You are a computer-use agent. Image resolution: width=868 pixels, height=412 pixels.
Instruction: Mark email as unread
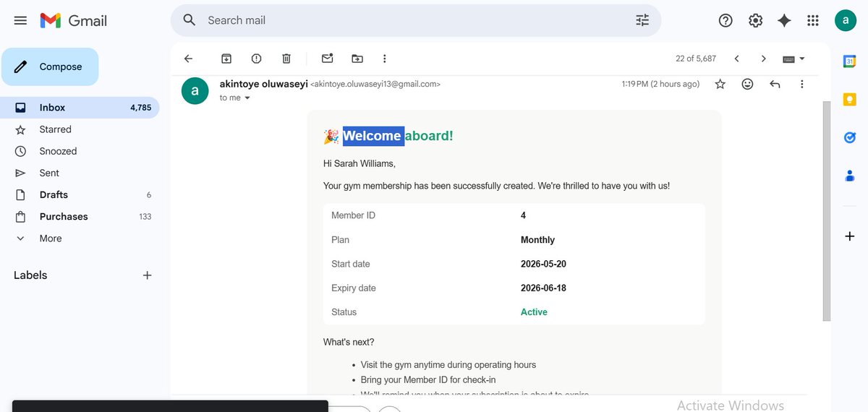click(327, 59)
